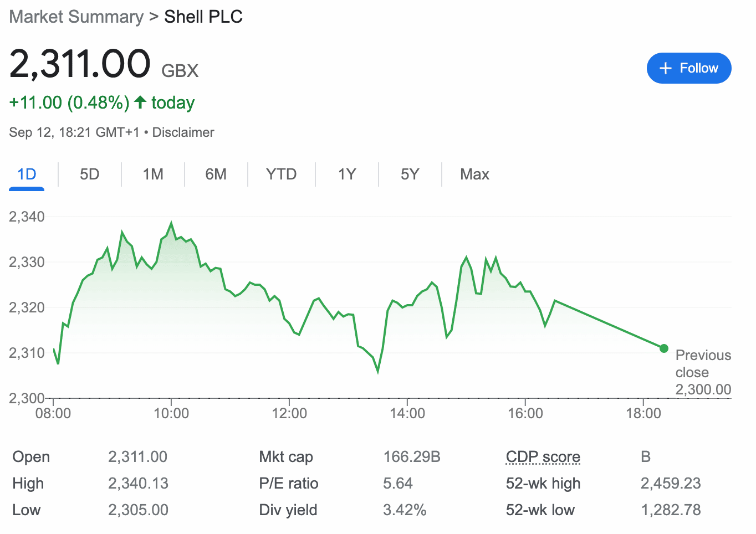
Task: Click the CDP score definition label
Action: (543, 457)
